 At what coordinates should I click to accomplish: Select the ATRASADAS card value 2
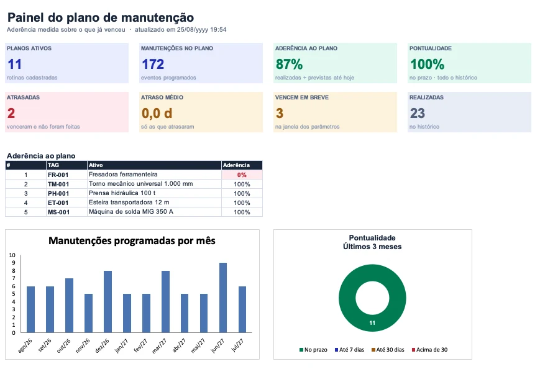click(11, 113)
